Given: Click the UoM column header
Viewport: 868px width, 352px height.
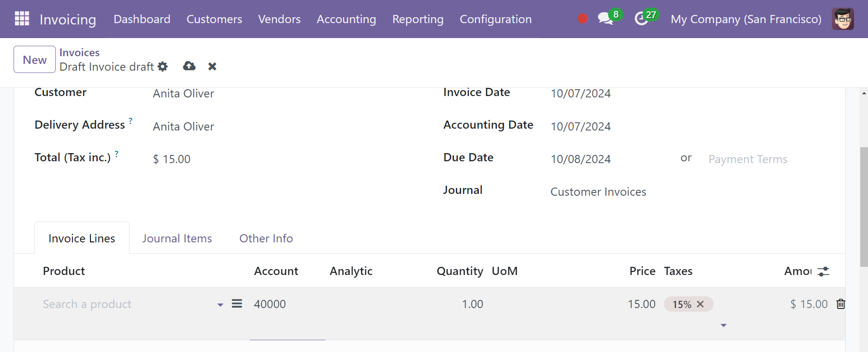Looking at the screenshot, I should pos(505,271).
